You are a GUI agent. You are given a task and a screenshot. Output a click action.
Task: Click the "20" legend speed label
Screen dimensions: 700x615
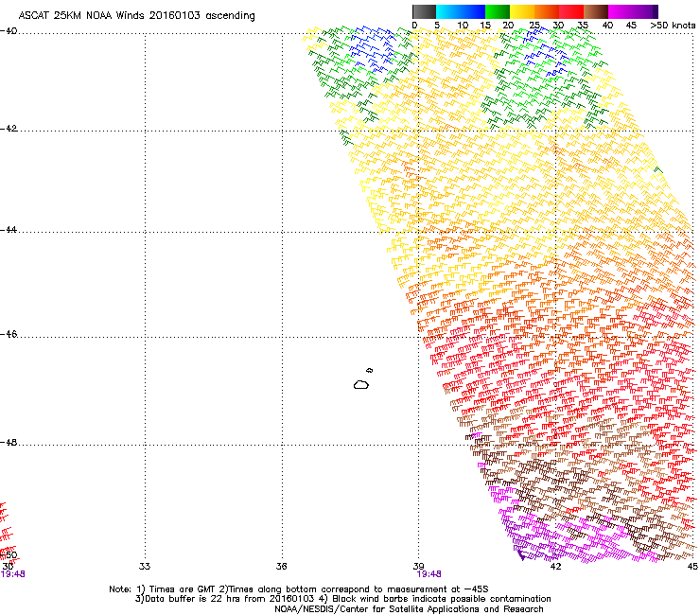508,26
